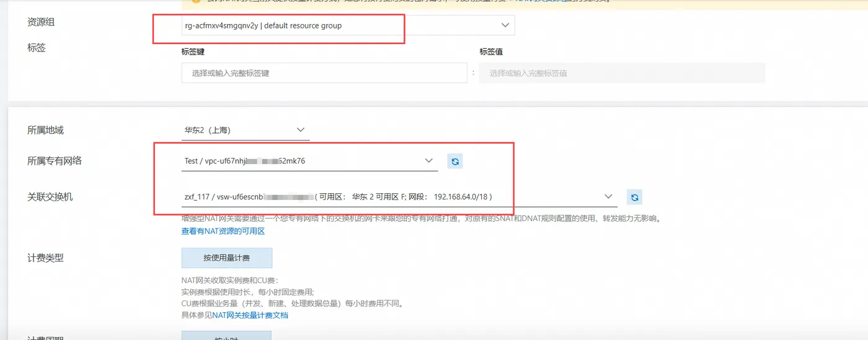Open the 所属地域 region dropdown 华东2（上海）

tap(246, 130)
